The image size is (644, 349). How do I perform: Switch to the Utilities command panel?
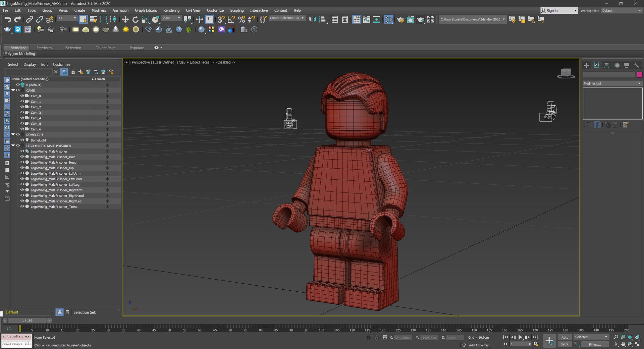[637, 65]
